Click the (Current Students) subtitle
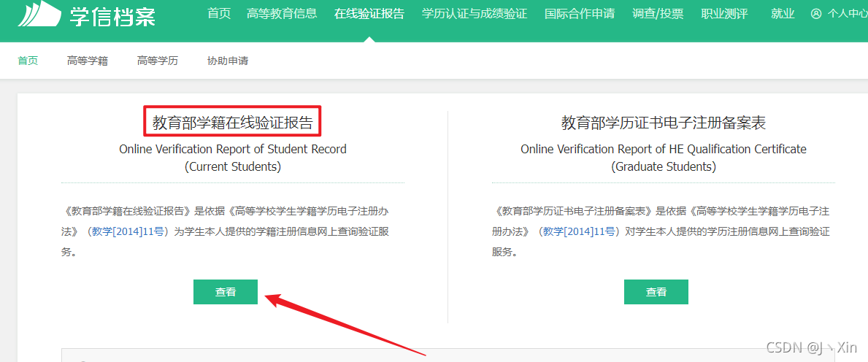The height and width of the screenshot is (362, 868). pyautogui.click(x=232, y=167)
